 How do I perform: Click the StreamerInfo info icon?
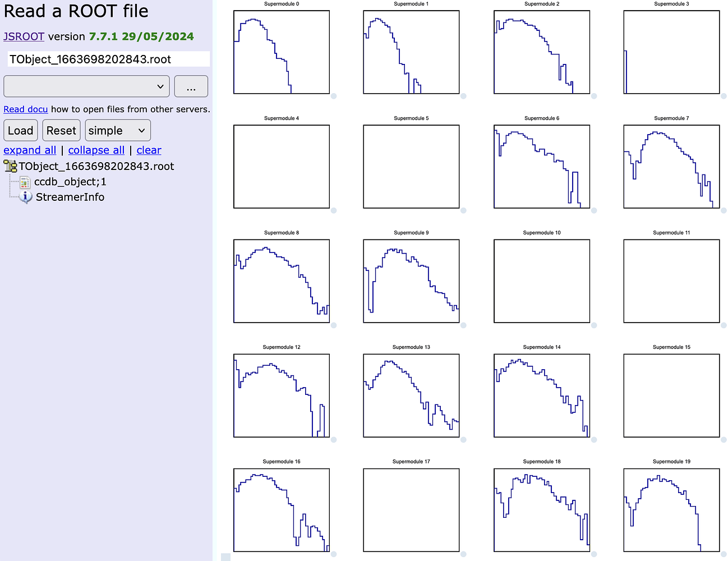[25, 197]
